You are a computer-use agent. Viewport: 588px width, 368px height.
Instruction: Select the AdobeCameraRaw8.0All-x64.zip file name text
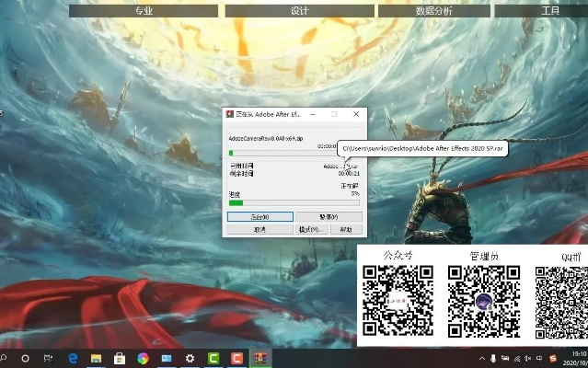pos(266,138)
